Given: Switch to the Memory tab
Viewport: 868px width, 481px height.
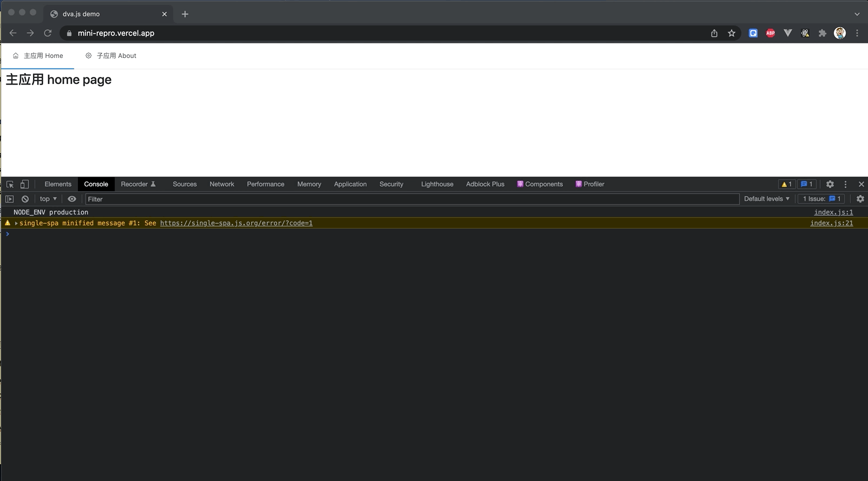Looking at the screenshot, I should [309, 184].
